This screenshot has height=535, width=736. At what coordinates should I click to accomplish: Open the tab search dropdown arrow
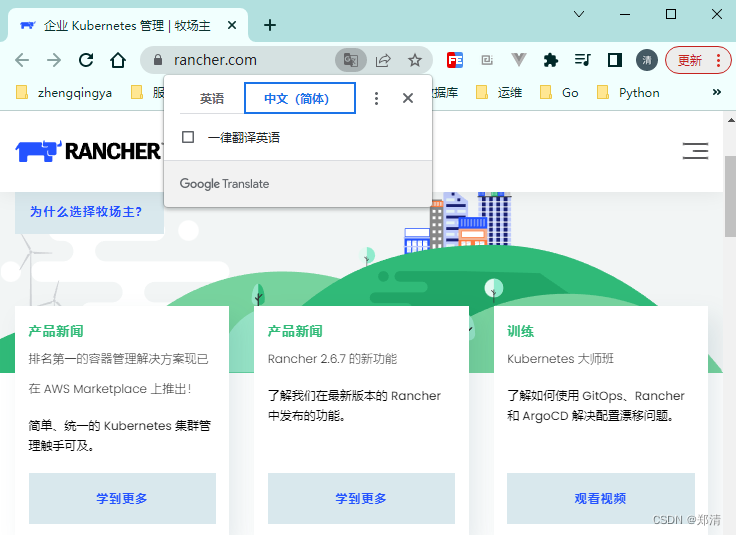(x=579, y=14)
